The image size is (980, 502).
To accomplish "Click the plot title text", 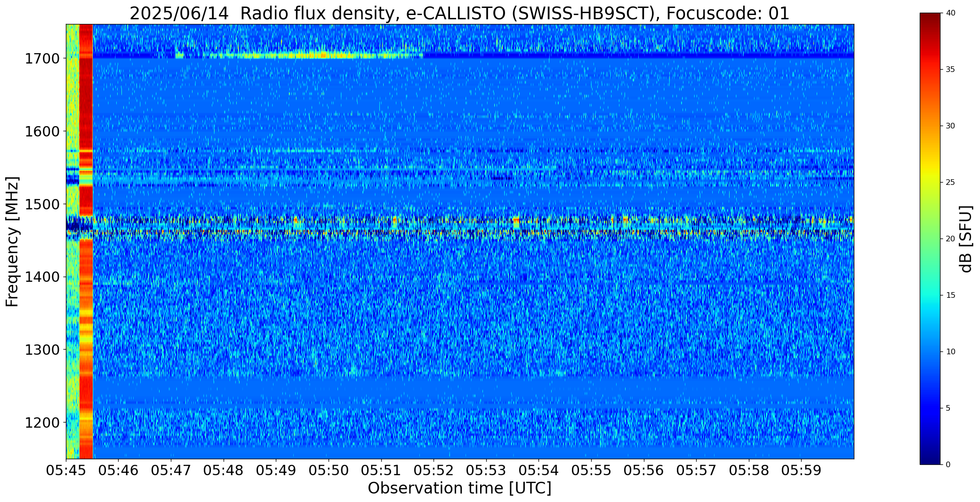I will 459,13.
